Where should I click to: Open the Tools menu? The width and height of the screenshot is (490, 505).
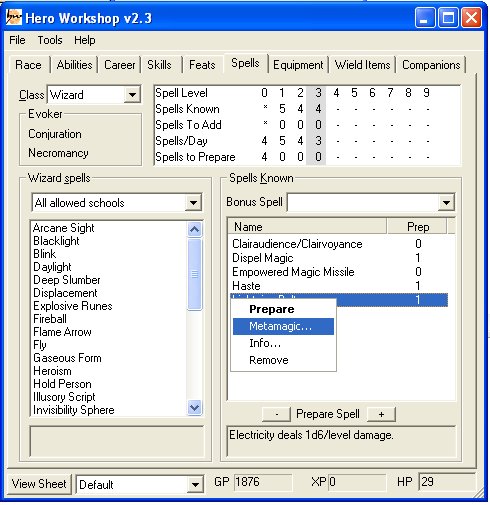(x=50, y=40)
